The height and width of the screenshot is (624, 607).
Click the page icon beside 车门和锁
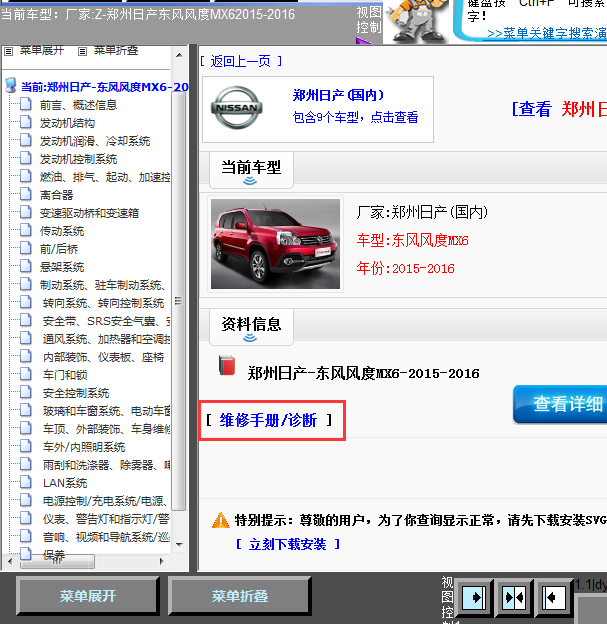click(26, 374)
